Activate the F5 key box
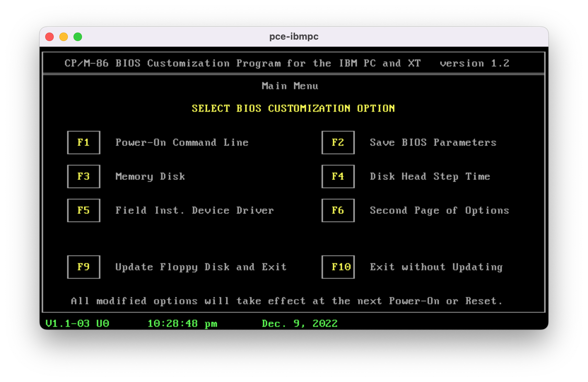The width and height of the screenshot is (588, 382). (84, 210)
